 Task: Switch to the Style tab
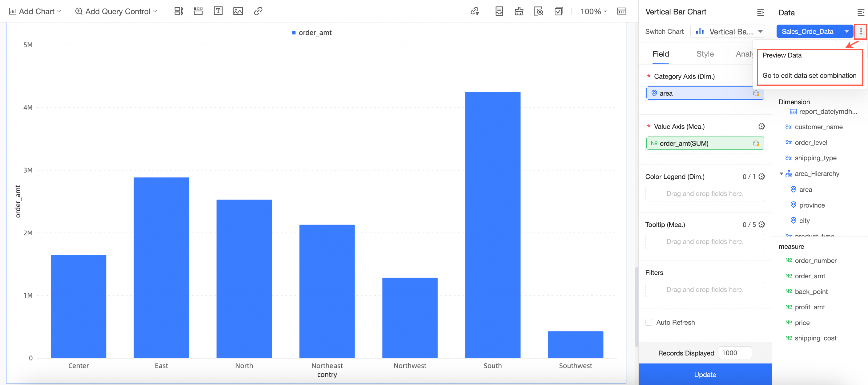tap(705, 54)
